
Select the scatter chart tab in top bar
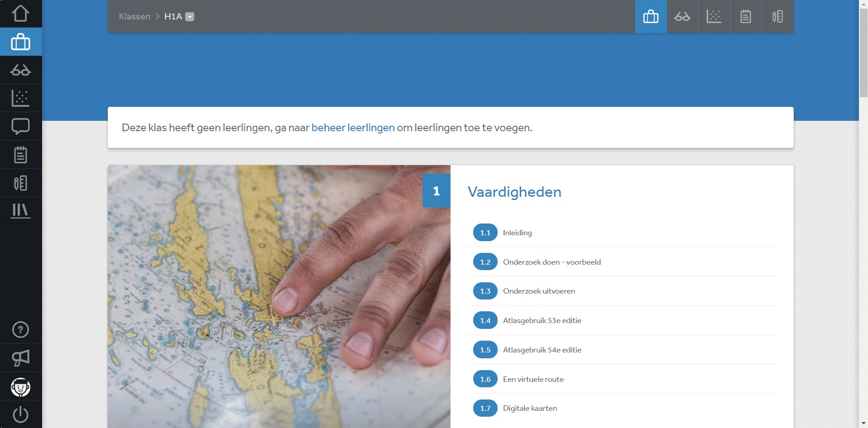(x=714, y=17)
